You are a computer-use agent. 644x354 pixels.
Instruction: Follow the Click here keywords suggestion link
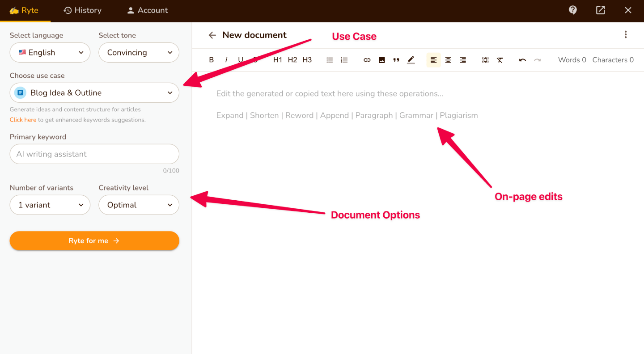[23, 120]
